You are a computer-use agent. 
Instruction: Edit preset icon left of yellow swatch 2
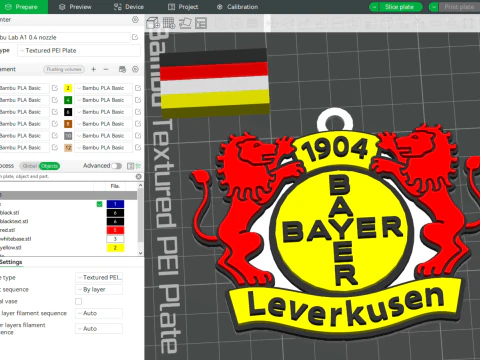(55, 88)
